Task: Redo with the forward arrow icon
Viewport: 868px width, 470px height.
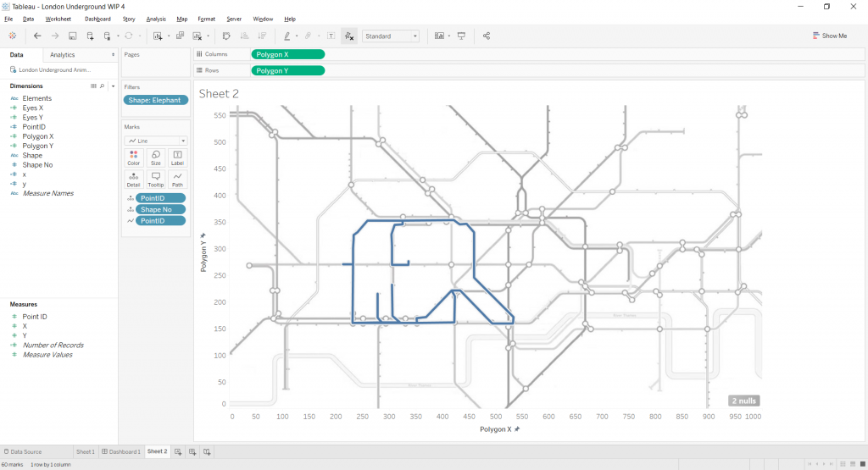Action: (x=55, y=36)
